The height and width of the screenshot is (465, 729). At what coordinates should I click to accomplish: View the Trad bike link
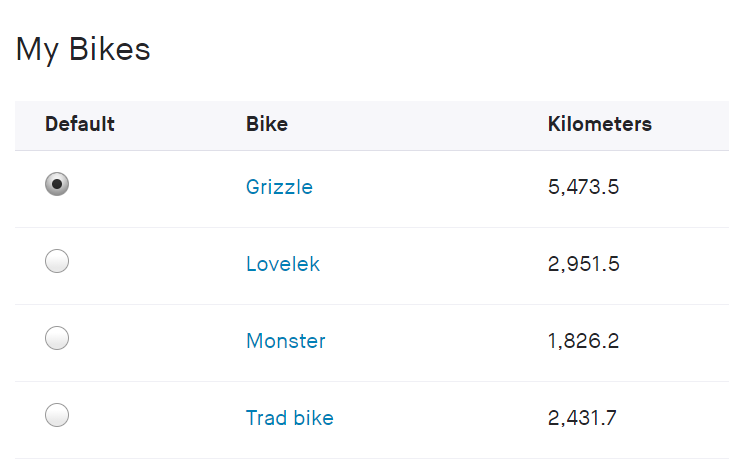(290, 418)
